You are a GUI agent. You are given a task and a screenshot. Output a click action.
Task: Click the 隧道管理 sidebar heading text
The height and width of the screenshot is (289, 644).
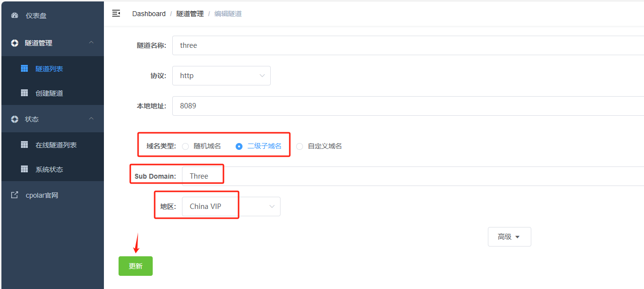[39, 43]
